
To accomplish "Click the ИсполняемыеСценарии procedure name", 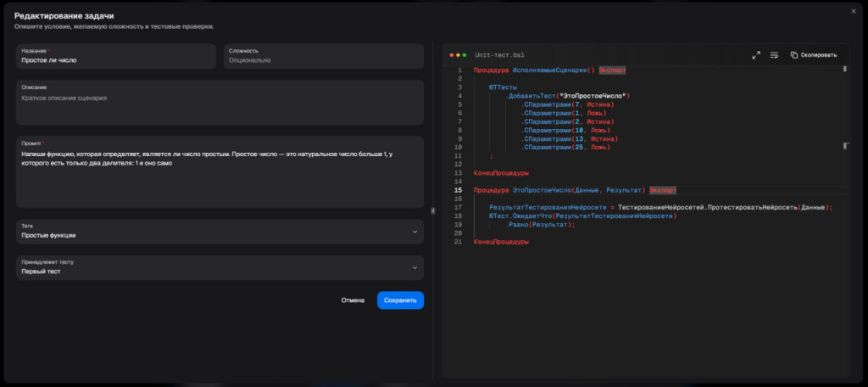I will [x=549, y=70].
